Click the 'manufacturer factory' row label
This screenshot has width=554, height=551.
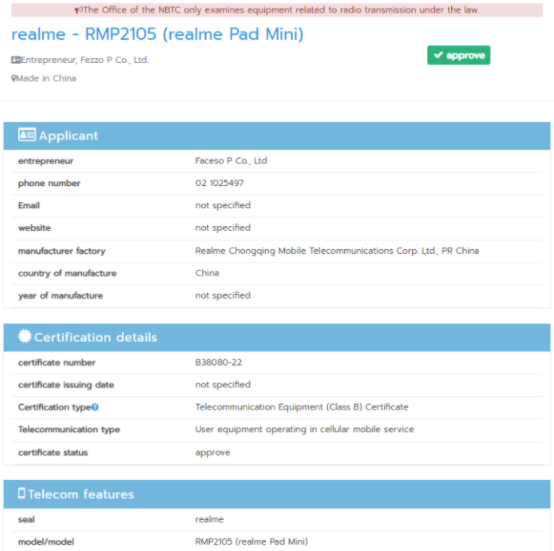[62, 251]
